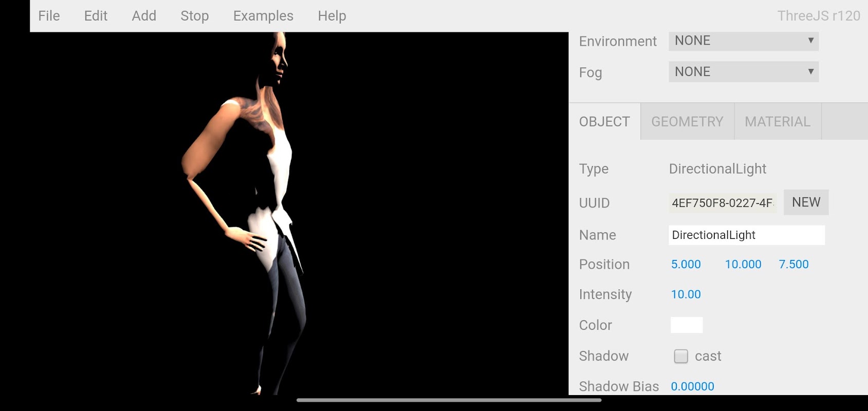The width and height of the screenshot is (868, 411).
Task: Select the UUID field
Action: [723, 203]
